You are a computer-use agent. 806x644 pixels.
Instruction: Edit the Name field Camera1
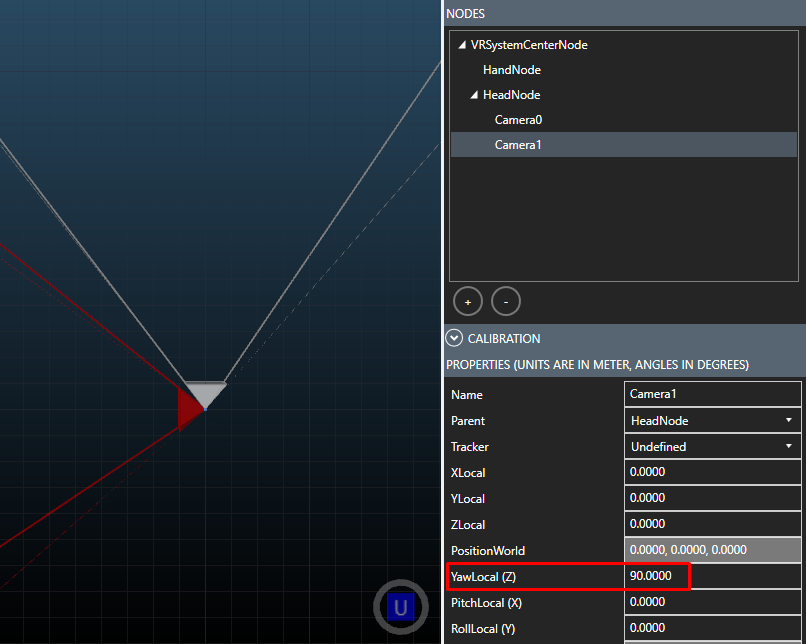point(712,394)
